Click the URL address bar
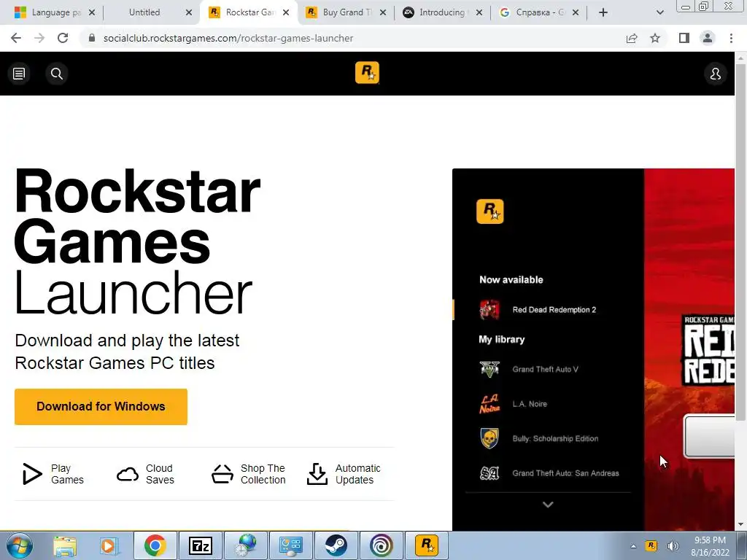 pos(352,38)
